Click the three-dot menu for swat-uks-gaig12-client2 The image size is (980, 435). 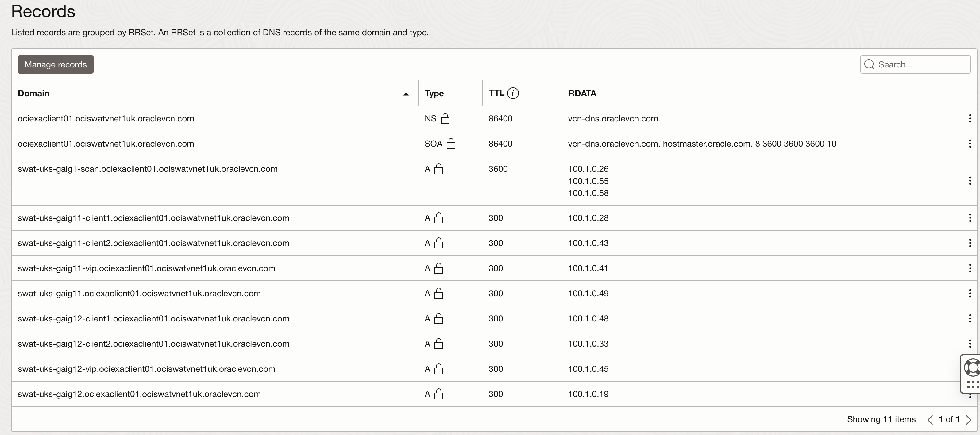970,343
